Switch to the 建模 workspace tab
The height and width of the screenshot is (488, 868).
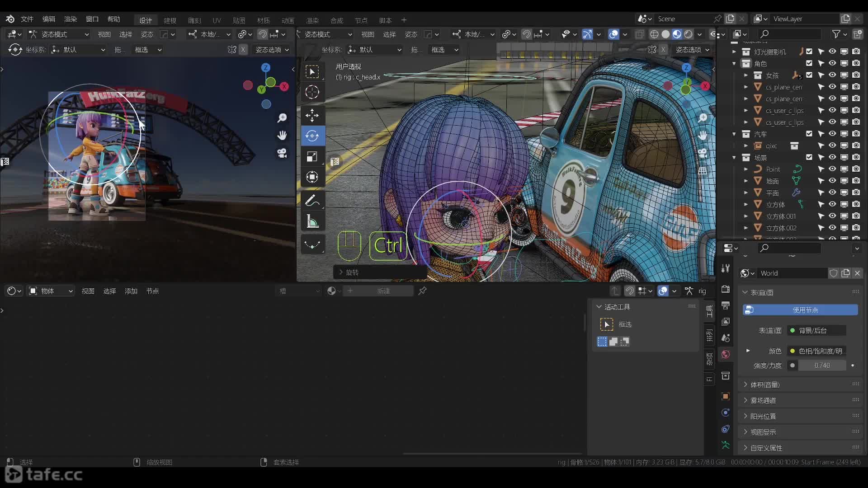pos(170,20)
